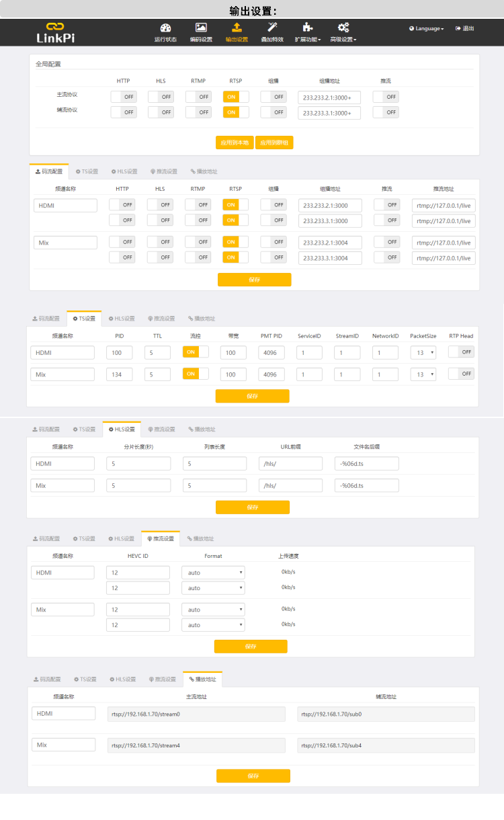Select 输出设置 upload icon in navbar

click(x=237, y=28)
